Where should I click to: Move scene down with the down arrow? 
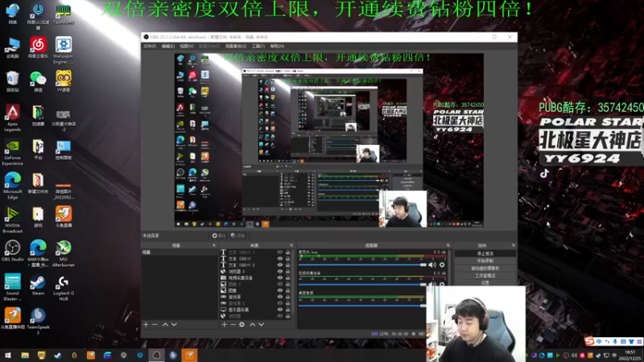pyautogui.click(x=174, y=324)
